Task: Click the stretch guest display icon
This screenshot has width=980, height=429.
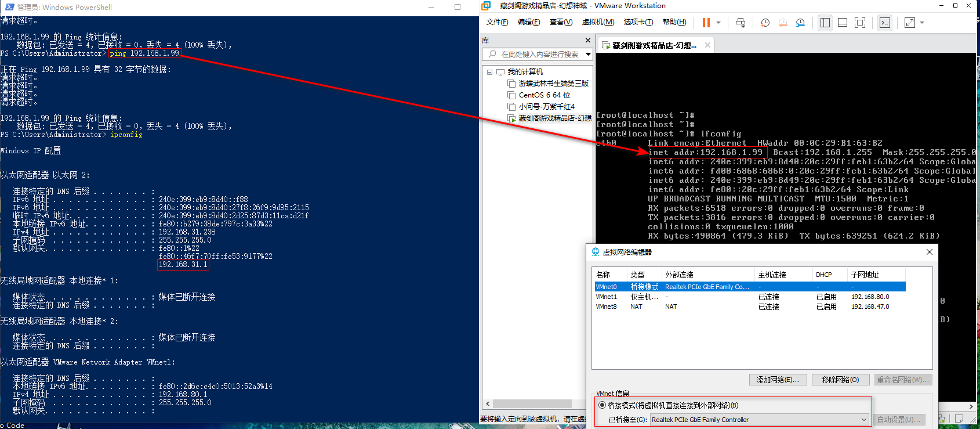Action: (x=910, y=23)
